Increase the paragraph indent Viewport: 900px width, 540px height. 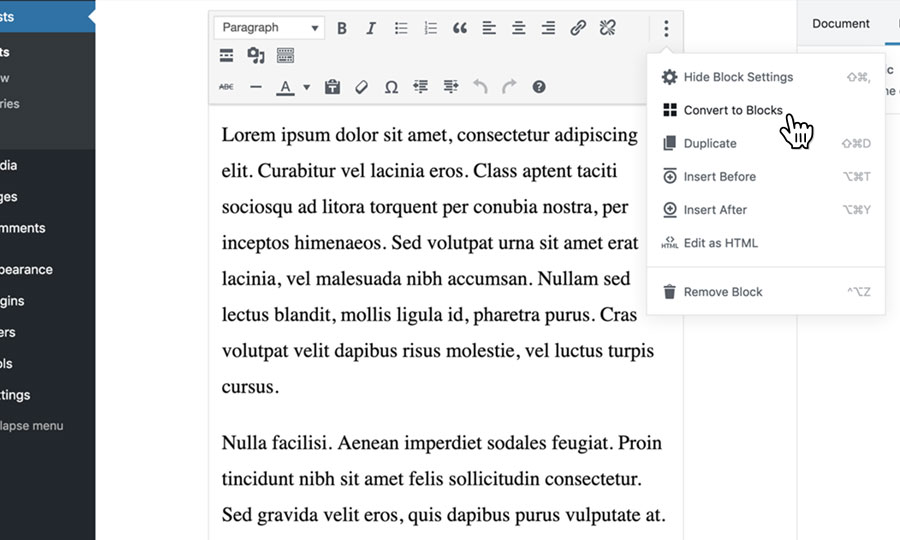(451, 87)
